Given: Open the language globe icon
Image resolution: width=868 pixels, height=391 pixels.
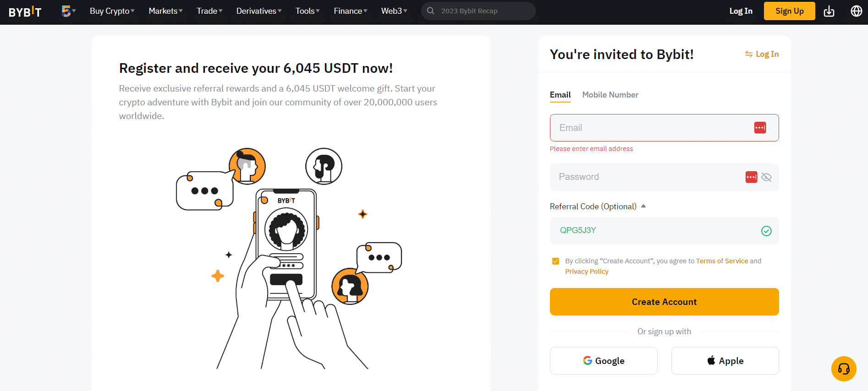Looking at the screenshot, I should [856, 11].
